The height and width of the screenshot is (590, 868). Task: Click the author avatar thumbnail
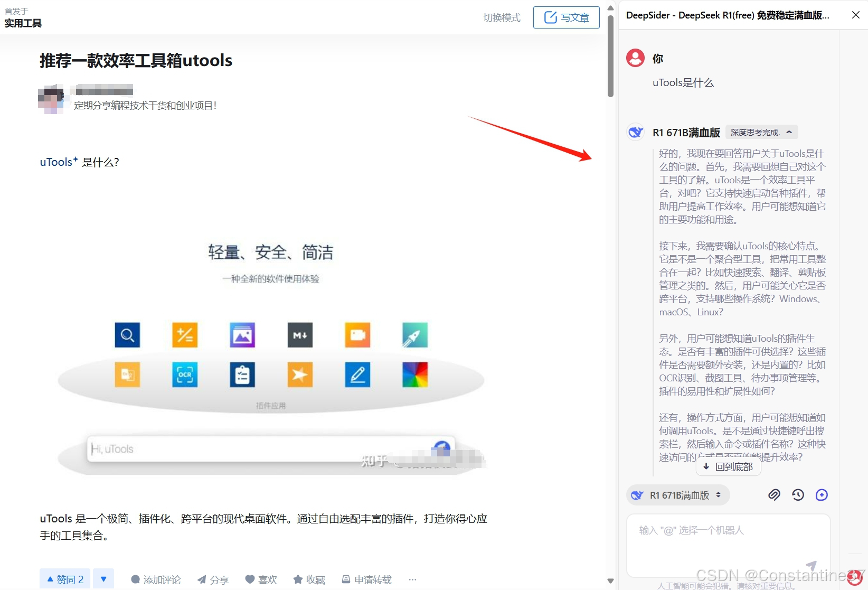(x=51, y=99)
